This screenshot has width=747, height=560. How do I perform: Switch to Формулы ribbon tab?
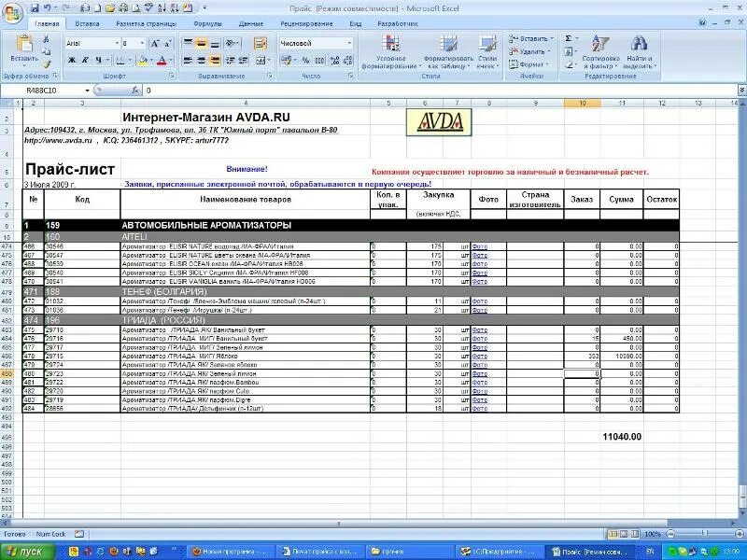[x=207, y=23]
